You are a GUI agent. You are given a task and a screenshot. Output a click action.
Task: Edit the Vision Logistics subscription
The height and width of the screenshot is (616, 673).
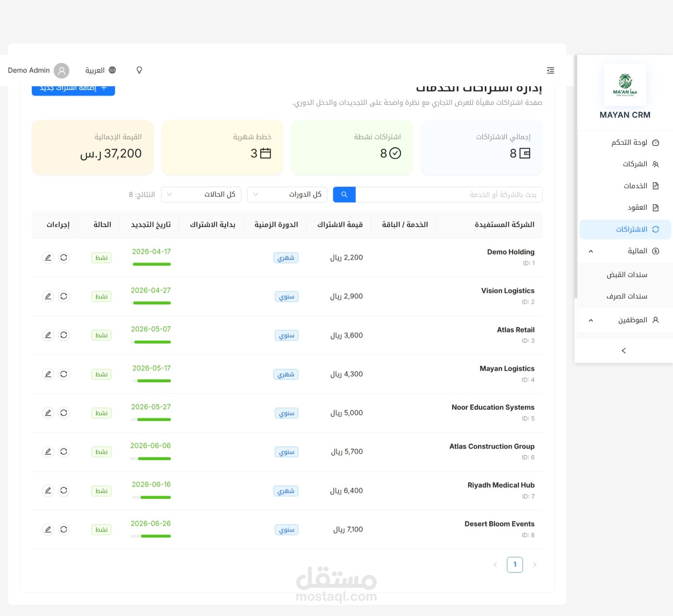pos(48,296)
